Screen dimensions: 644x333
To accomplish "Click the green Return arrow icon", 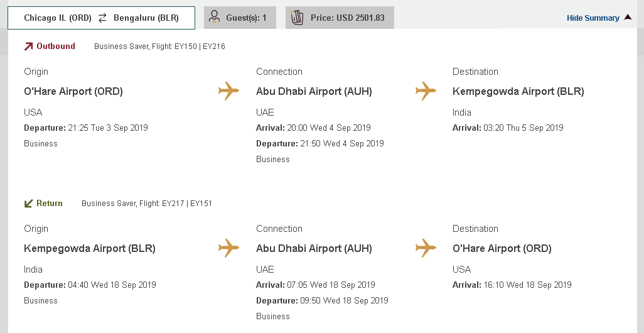I will pos(28,204).
